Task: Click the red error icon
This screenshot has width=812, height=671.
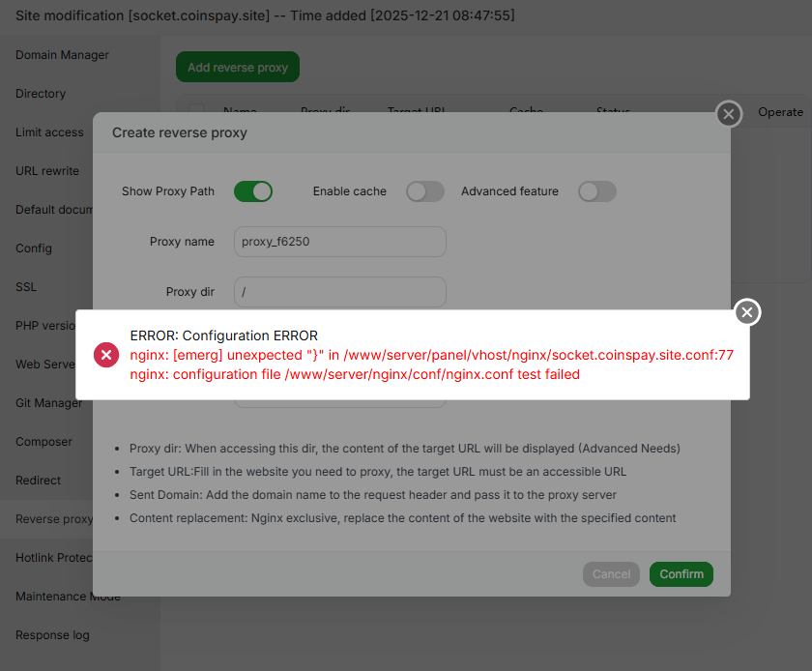Action: (x=106, y=355)
